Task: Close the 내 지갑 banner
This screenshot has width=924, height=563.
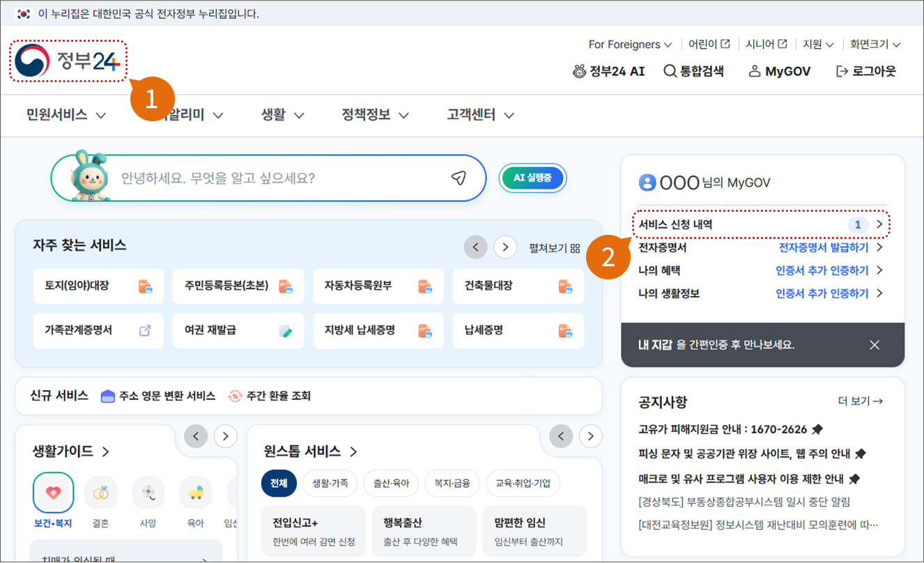Action: pyautogui.click(x=875, y=345)
